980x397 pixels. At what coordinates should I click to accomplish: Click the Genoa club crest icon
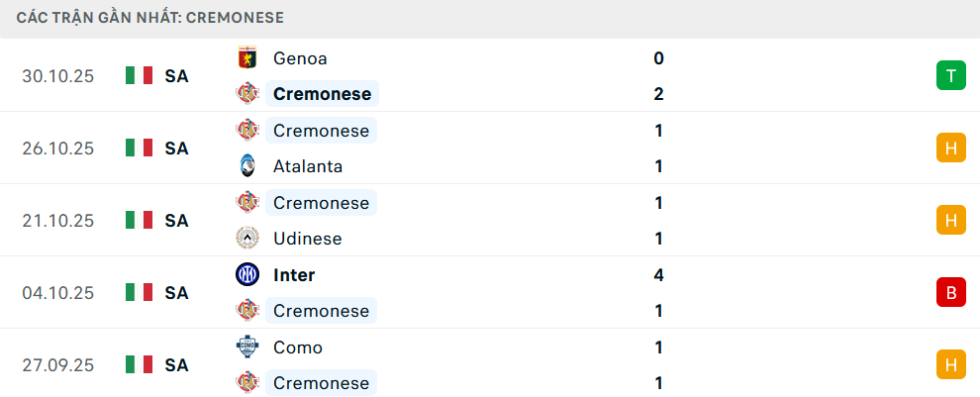(246, 58)
